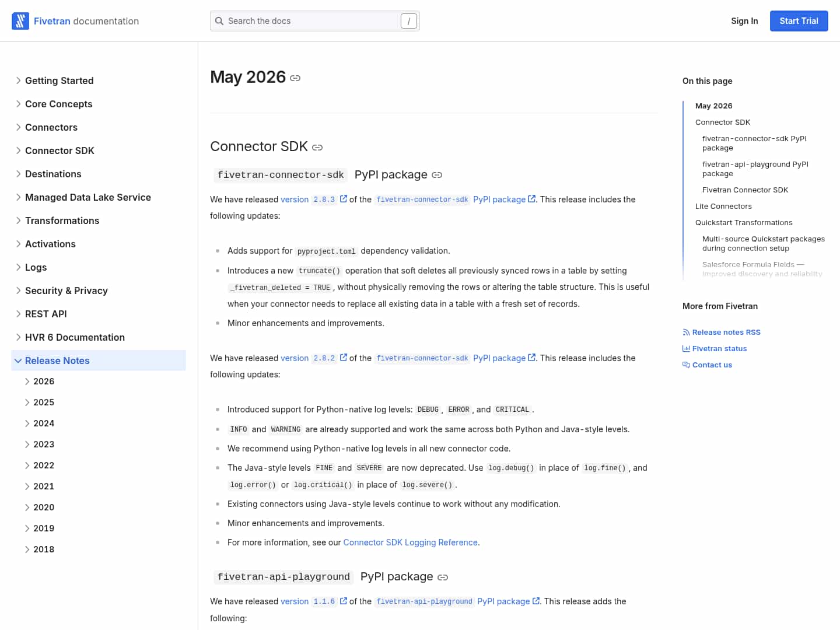Collapse the Release Notes section
This screenshot has width=840, height=630.
[18, 361]
